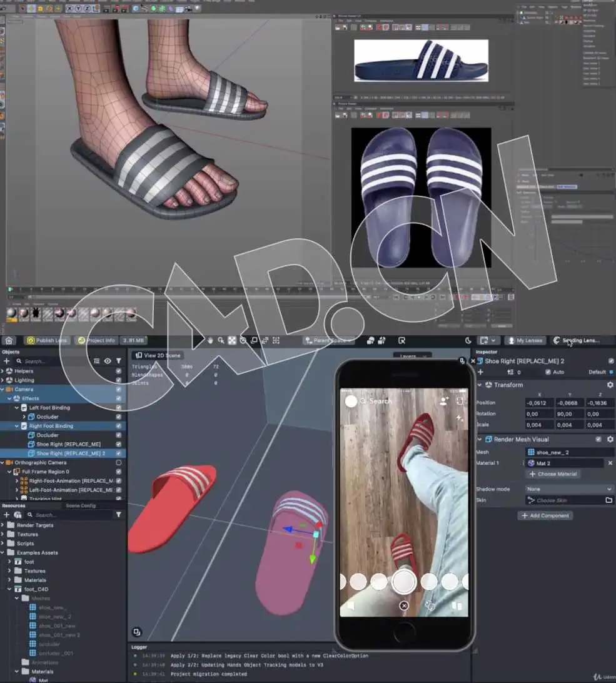The image size is (616, 683).
Task: Toggle the eye icon in Objects panel header
Action: [x=108, y=361]
